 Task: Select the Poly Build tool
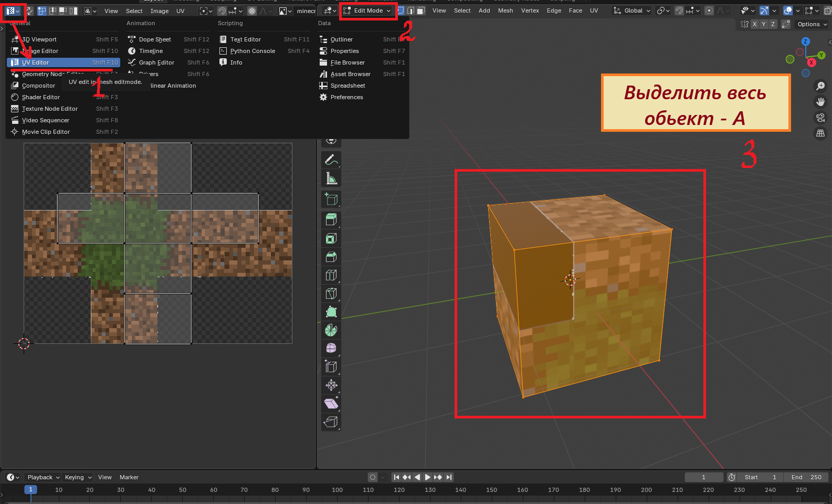331,312
